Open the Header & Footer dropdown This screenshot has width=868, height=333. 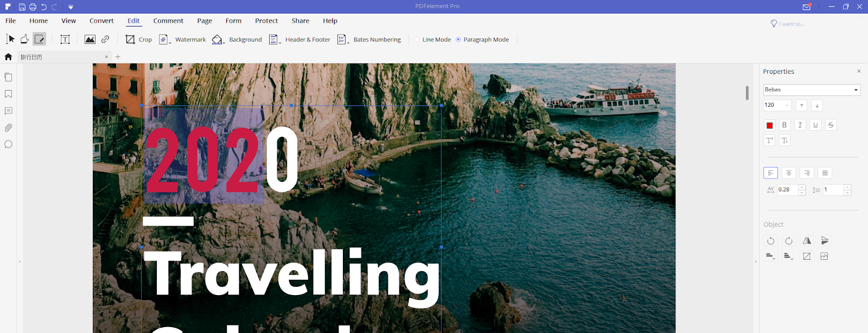(299, 39)
